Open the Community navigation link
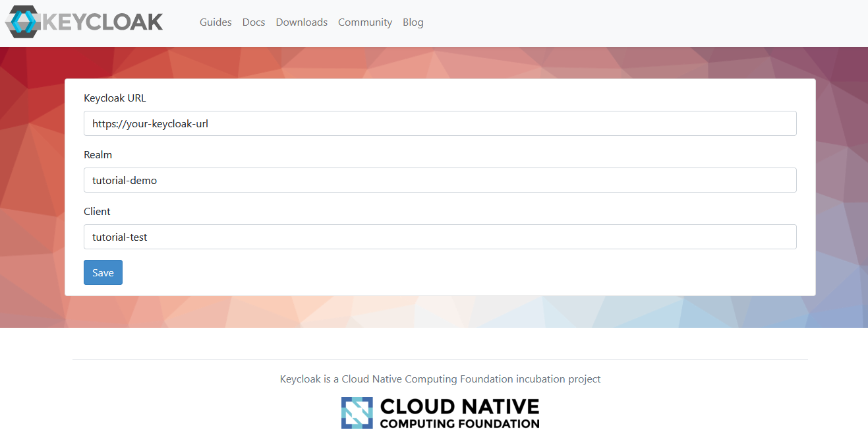The height and width of the screenshot is (432, 868). [365, 22]
